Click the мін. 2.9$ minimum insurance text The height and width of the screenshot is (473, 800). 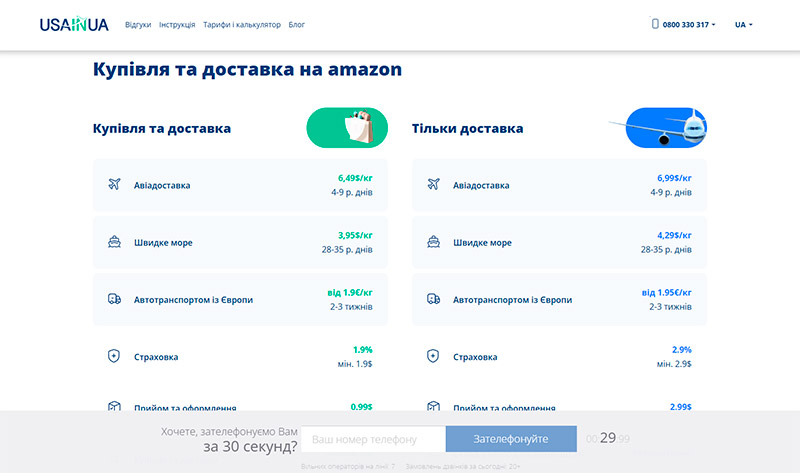[674, 364]
